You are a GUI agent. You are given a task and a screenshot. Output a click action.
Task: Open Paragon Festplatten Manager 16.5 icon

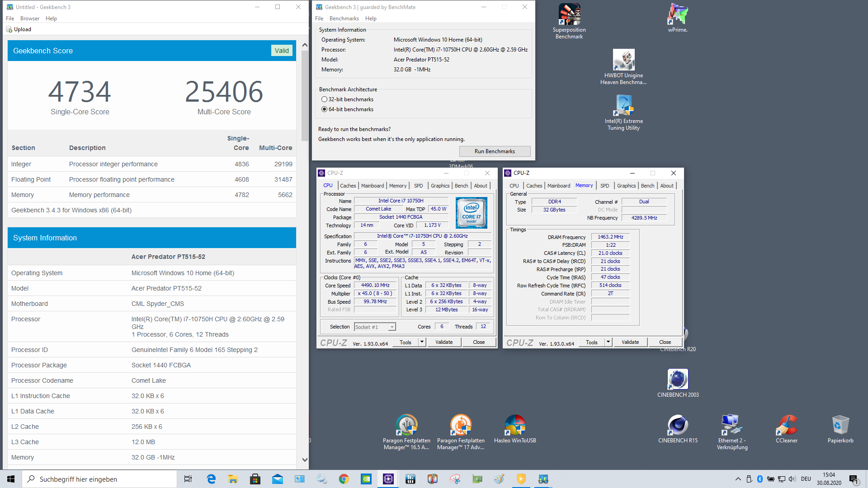pos(406,432)
